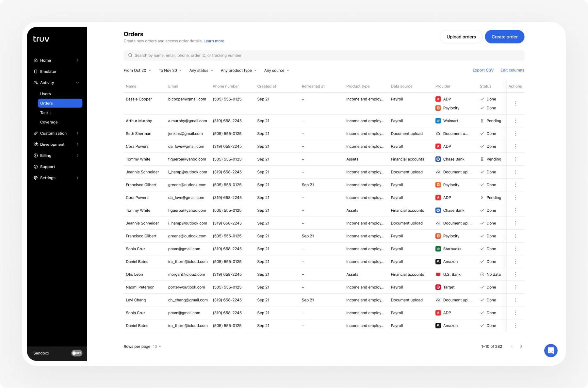Open the Emulator section in sidebar
The height and width of the screenshot is (388, 588).
click(x=48, y=71)
